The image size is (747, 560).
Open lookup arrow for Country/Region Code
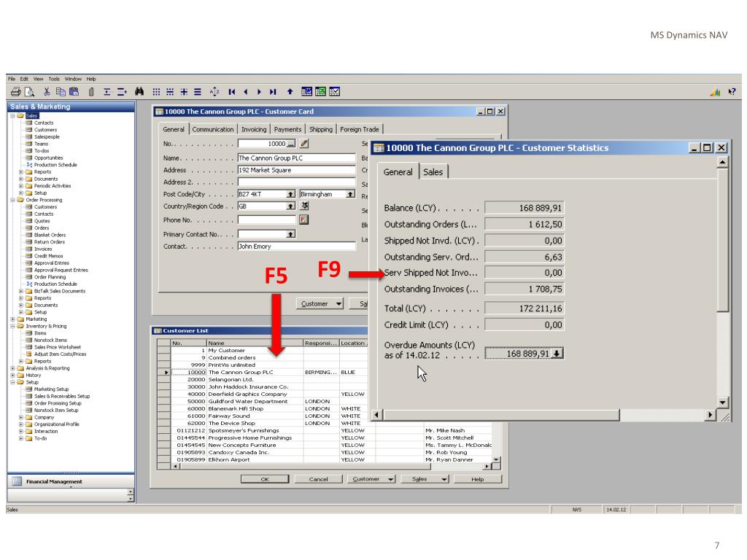(290, 206)
